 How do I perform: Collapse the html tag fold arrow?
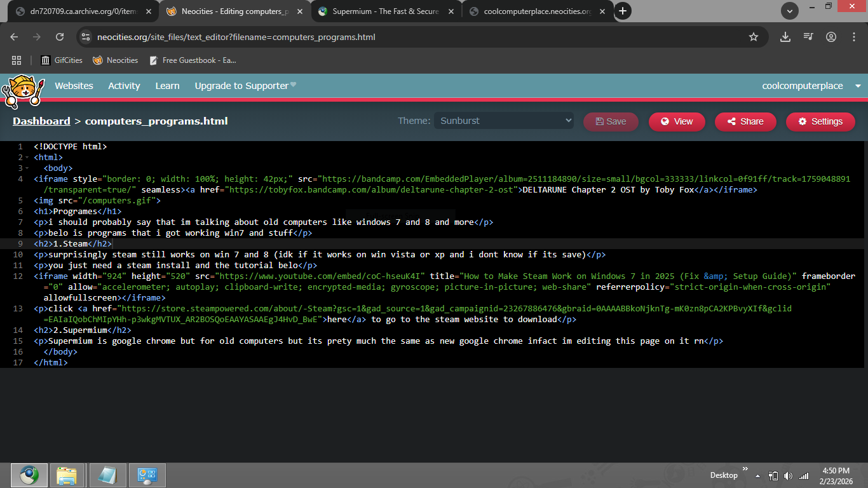click(x=27, y=158)
